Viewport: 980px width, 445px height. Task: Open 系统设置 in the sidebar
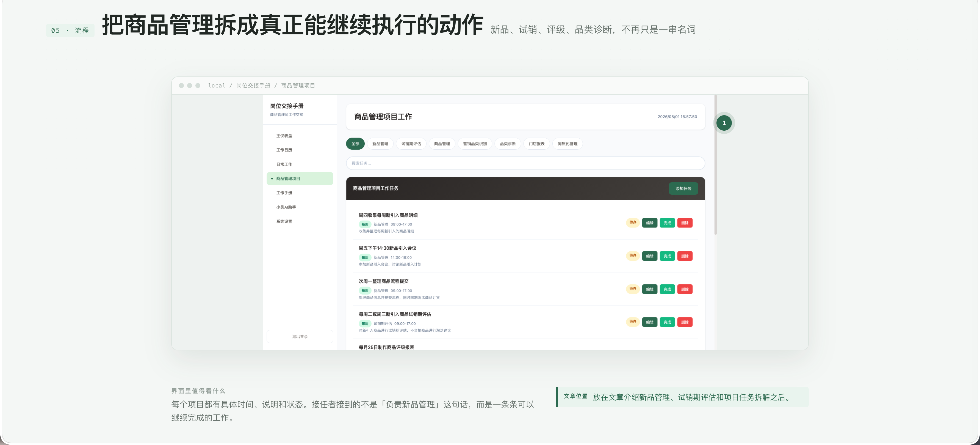click(x=299, y=221)
